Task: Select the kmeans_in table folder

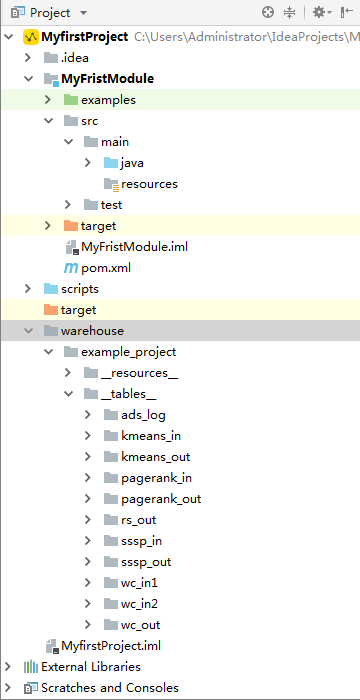Action: (x=142, y=436)
